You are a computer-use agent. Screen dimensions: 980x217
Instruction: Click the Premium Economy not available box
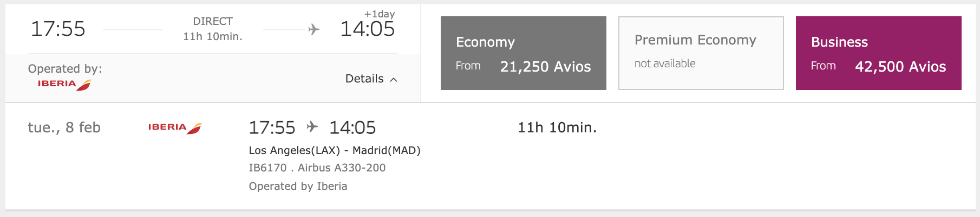pyautogui.click(x=701, y=53)
